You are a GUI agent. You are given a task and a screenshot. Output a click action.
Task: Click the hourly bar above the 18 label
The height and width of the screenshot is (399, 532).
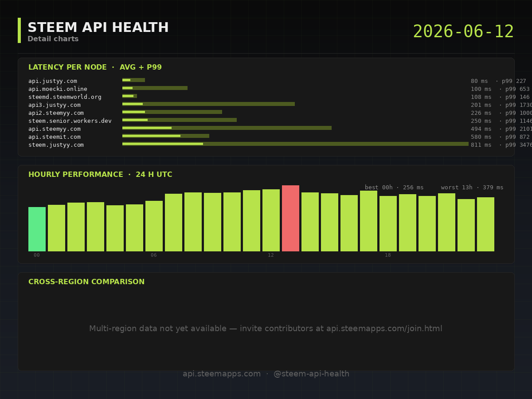pos(388,223)
